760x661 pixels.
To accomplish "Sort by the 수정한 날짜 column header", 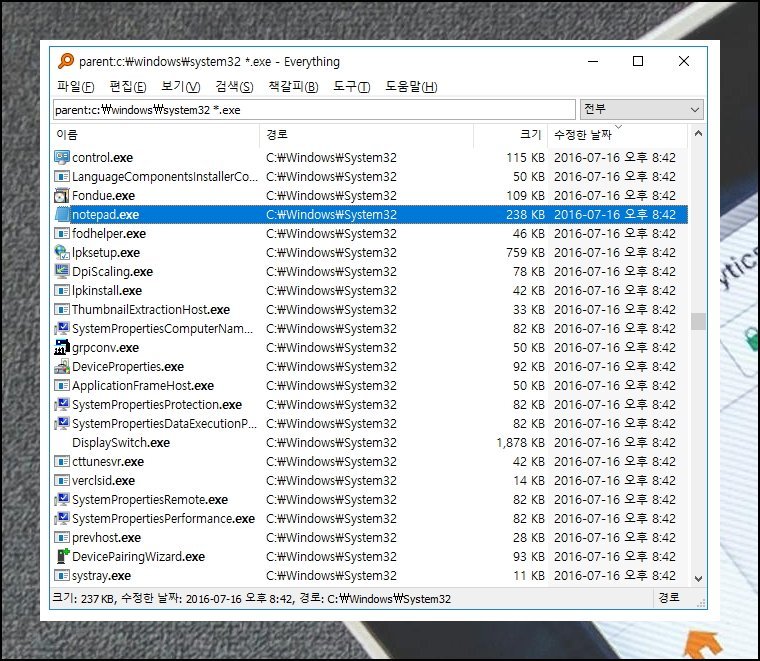I will [618, 135].
